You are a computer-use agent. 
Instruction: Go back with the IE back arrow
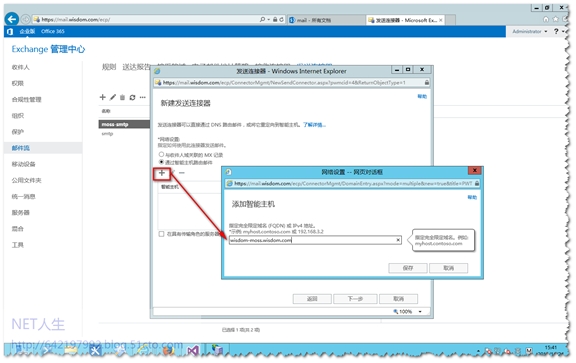pos(12,19)
